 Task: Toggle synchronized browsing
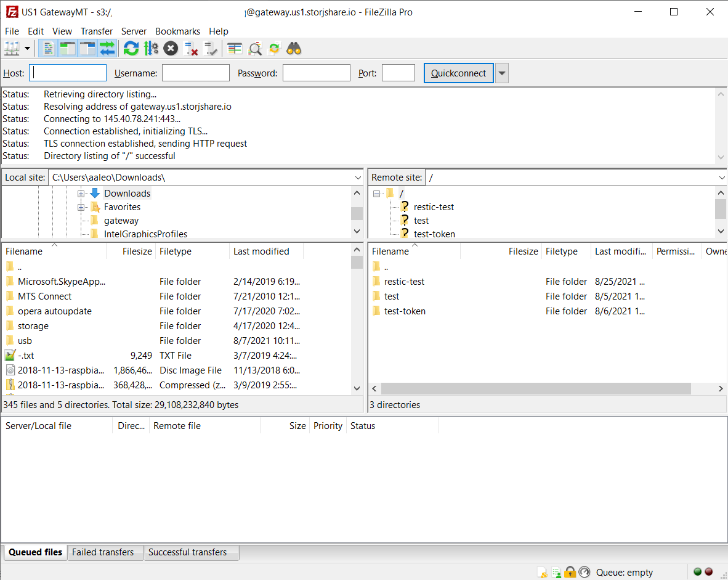click(275, 48)
